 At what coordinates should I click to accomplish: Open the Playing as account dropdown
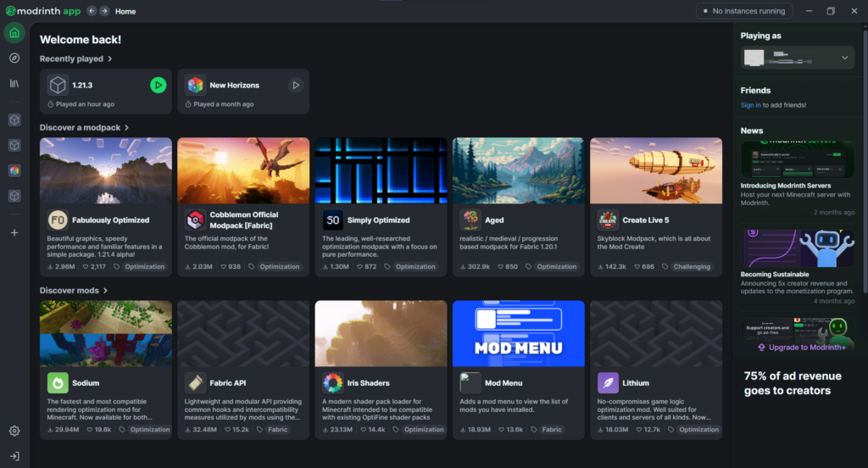pos(797,58)
